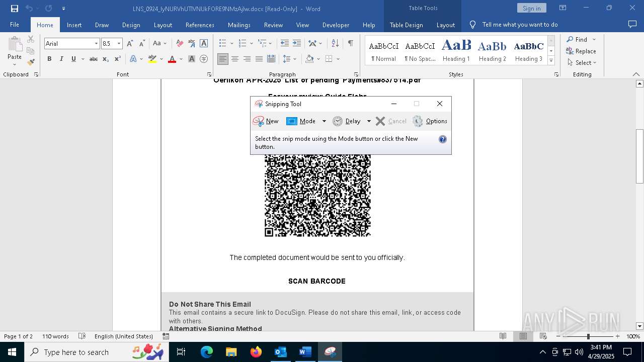644x362 pixels.
Task: Click Decrease Indent icon
Action: click(x=285, y=44)
